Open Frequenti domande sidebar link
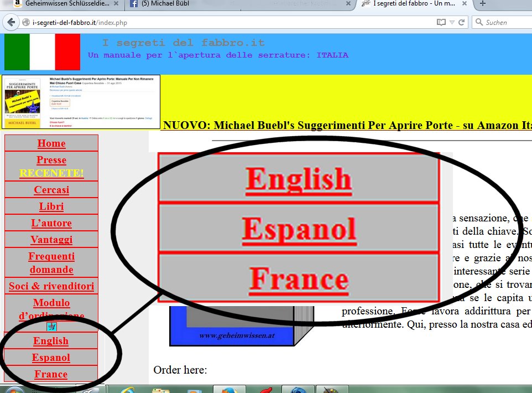The width and height of the screenshot is (532, 393). (x=51, y=262)
